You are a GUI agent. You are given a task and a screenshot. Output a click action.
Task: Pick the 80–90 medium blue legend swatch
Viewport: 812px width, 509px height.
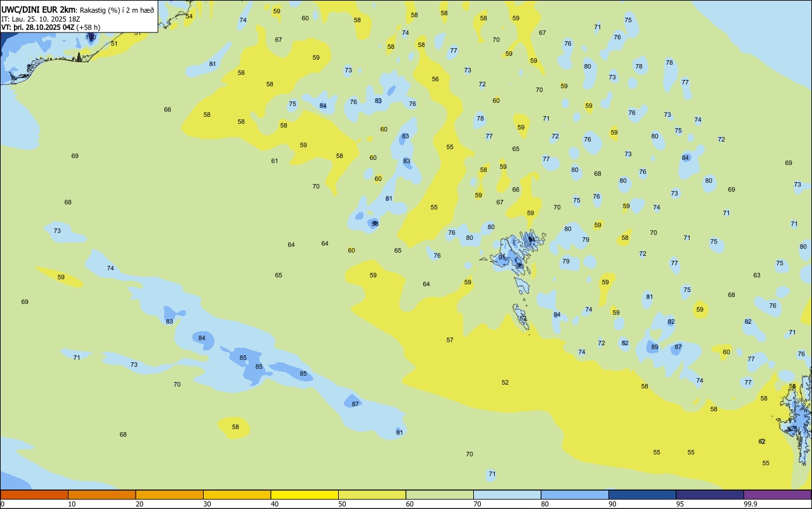tap(575, 494)
